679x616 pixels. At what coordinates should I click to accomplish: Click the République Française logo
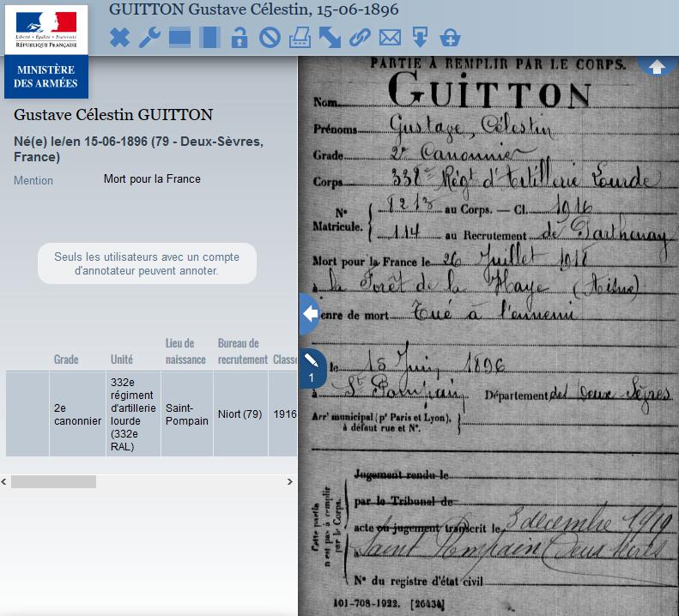click(x=46, y=30)
